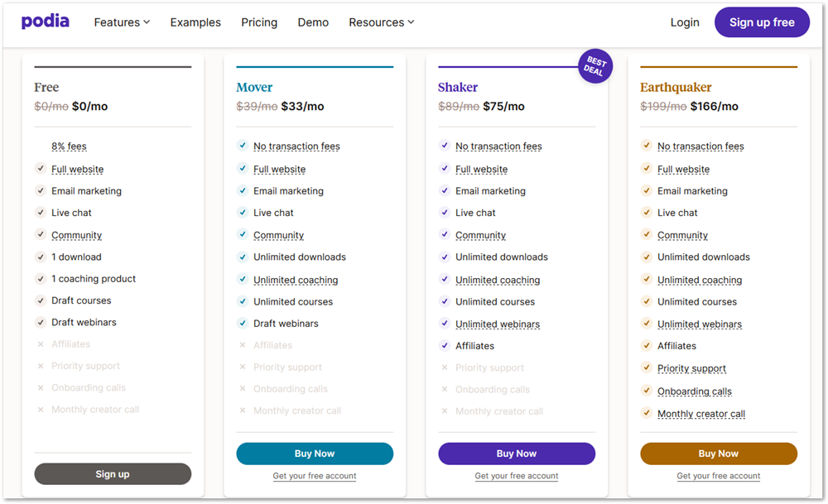Go to the Examples navigation item
The width and height of the screenshot is (828, 504).
[x=195, y=22]
